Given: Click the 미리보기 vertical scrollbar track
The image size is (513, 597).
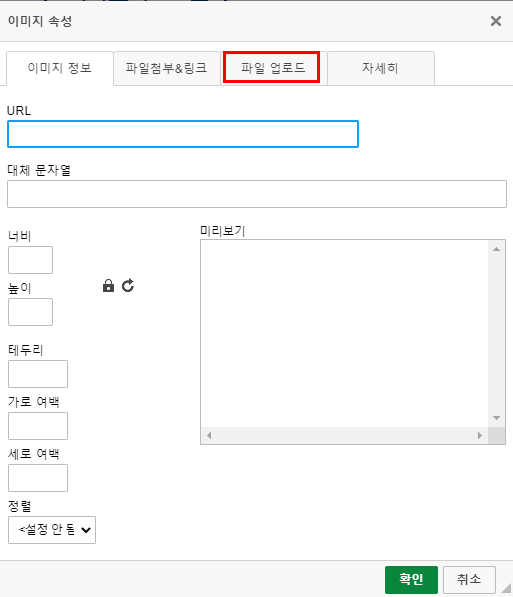Looking at the screenshot, I should pyautogui.click(x=496, y=334).
